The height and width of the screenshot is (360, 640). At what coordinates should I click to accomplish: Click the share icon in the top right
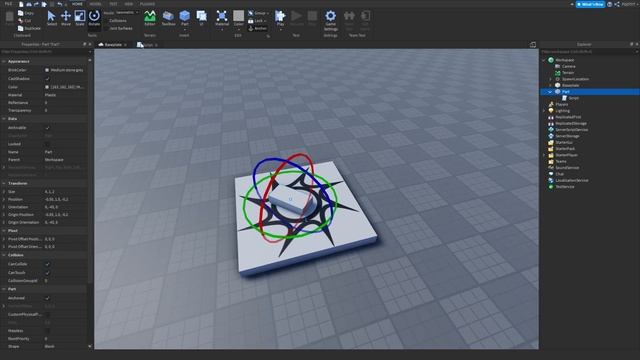(617, 4)
